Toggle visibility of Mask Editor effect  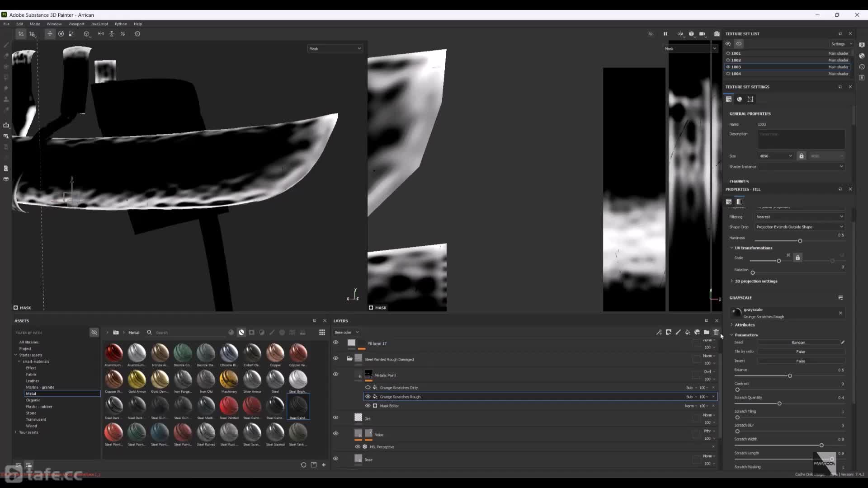tap(368, 406)
